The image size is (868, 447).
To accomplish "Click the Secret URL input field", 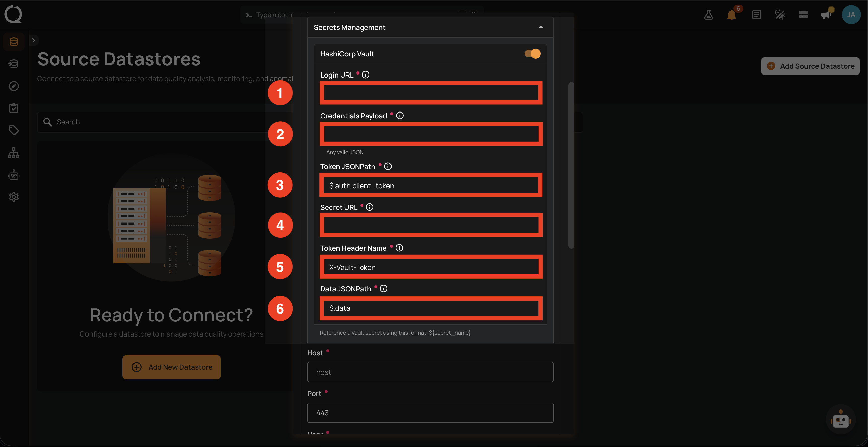I will pyautogui.click(x=431, y=225).
